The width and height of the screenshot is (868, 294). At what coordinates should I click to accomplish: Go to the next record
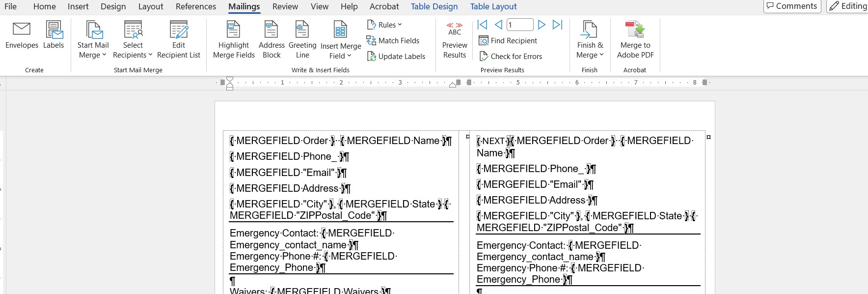click(x=542, y=25)
